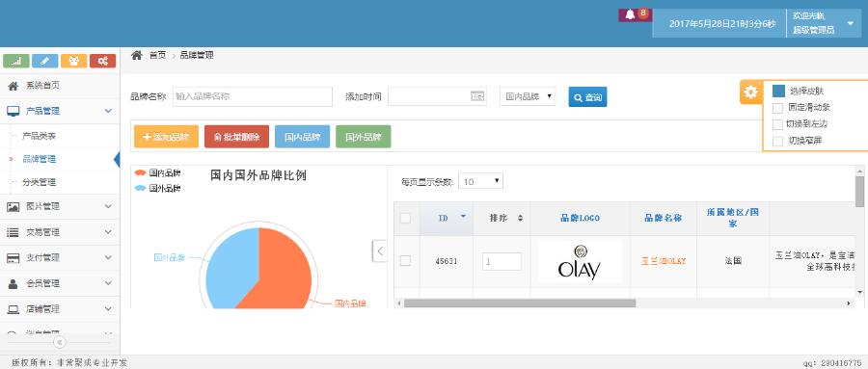Focus the 添加时间 date input field
This screenshot has height=369, width=868.
437,96
